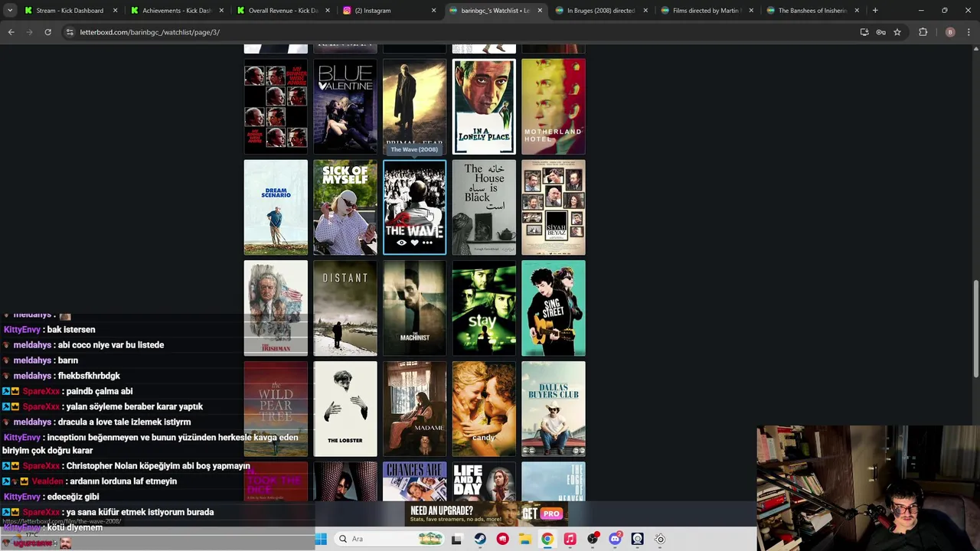Open the Chrome extensions puzzle icon
The width and height of the screenshot is (980, 551).
(x=923, y=32)
